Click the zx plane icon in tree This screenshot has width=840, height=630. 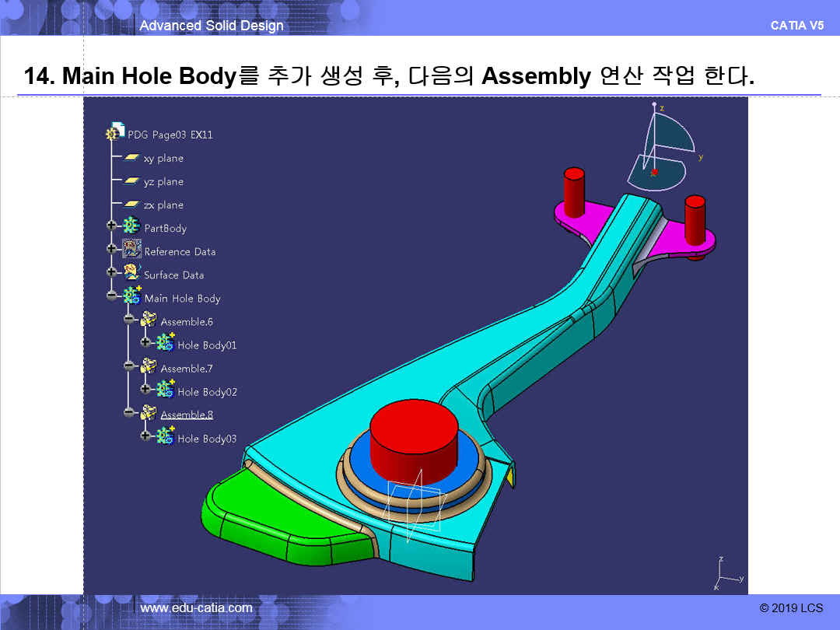pos(131,205)
